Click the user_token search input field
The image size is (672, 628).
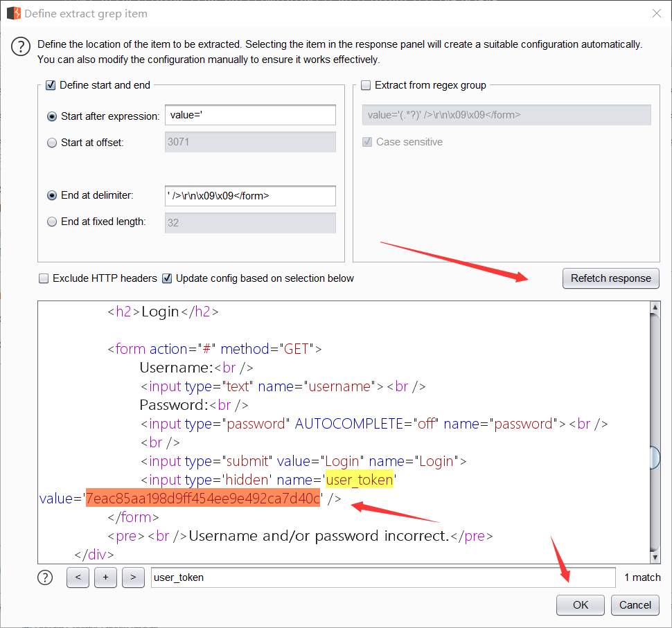[382, 577]
